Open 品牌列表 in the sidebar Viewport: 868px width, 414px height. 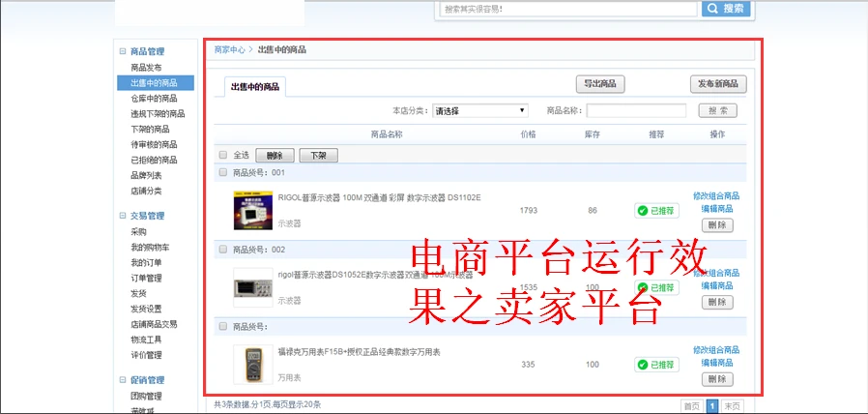click(146, 176)
